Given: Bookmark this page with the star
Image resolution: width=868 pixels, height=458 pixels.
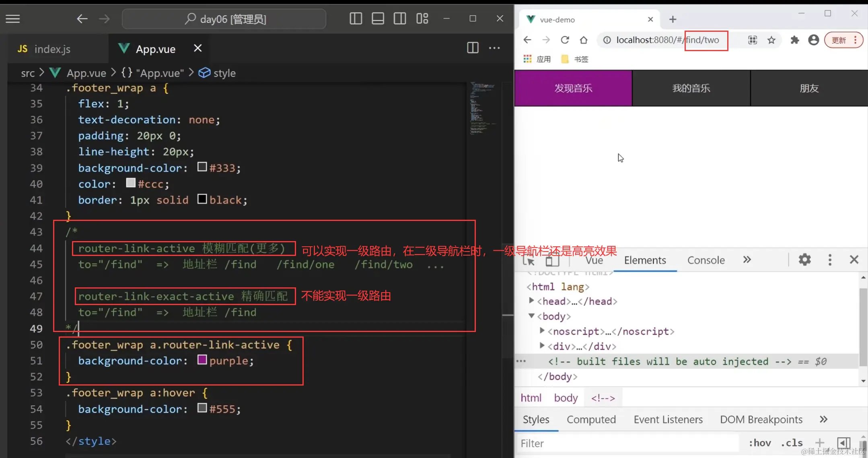Looking at the screenshot, I should 771,40.
